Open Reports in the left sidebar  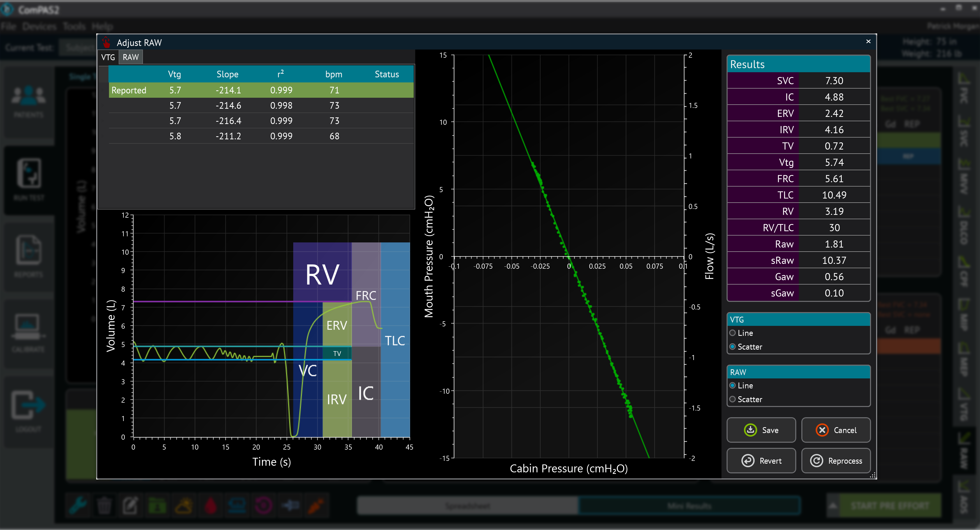(x=29, y=257)
